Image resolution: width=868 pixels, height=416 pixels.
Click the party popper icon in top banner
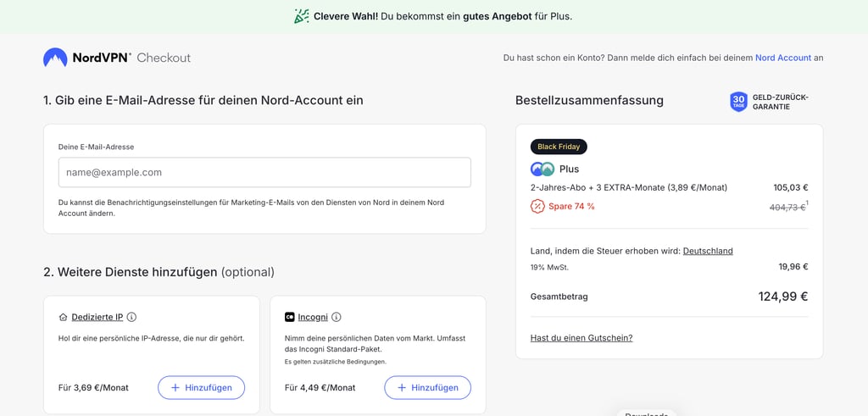click(x=302, y=17)
